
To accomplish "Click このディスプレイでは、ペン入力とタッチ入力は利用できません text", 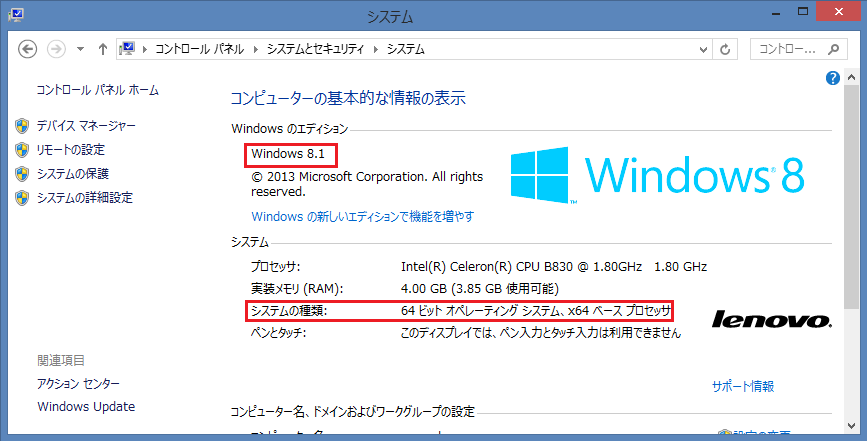I will point(541,333).
